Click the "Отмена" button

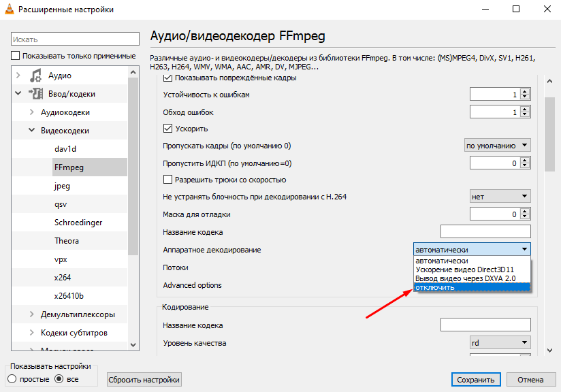(530, 380)
